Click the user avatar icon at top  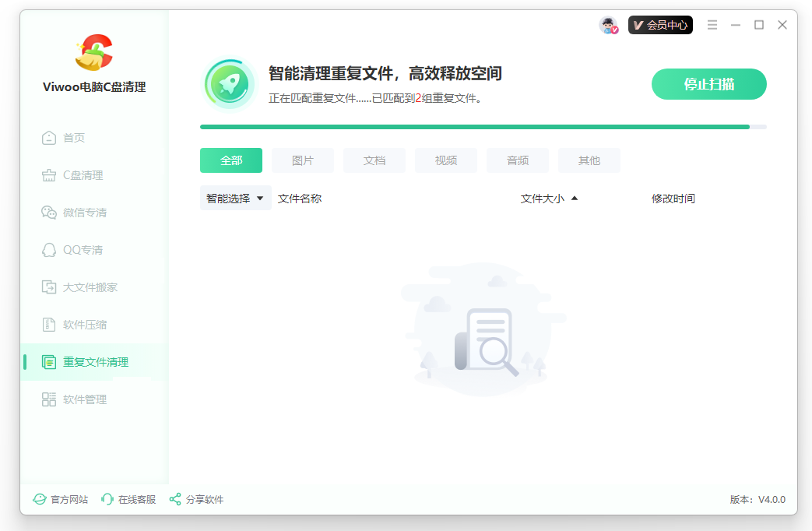click(608, 24)
